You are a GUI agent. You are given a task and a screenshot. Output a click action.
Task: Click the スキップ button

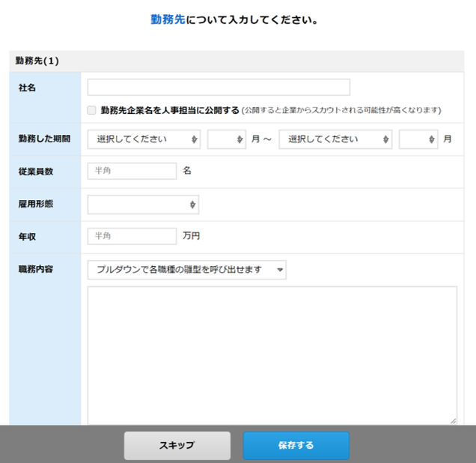[177, 445]
